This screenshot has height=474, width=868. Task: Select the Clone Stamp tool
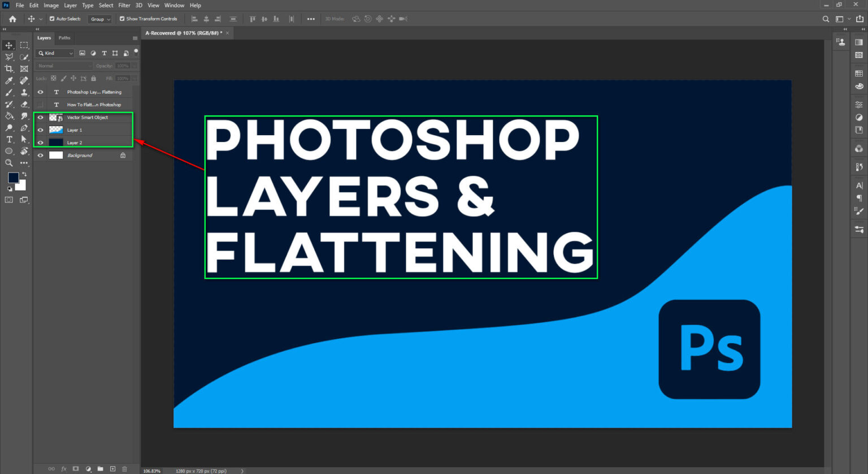click(24, 92)
